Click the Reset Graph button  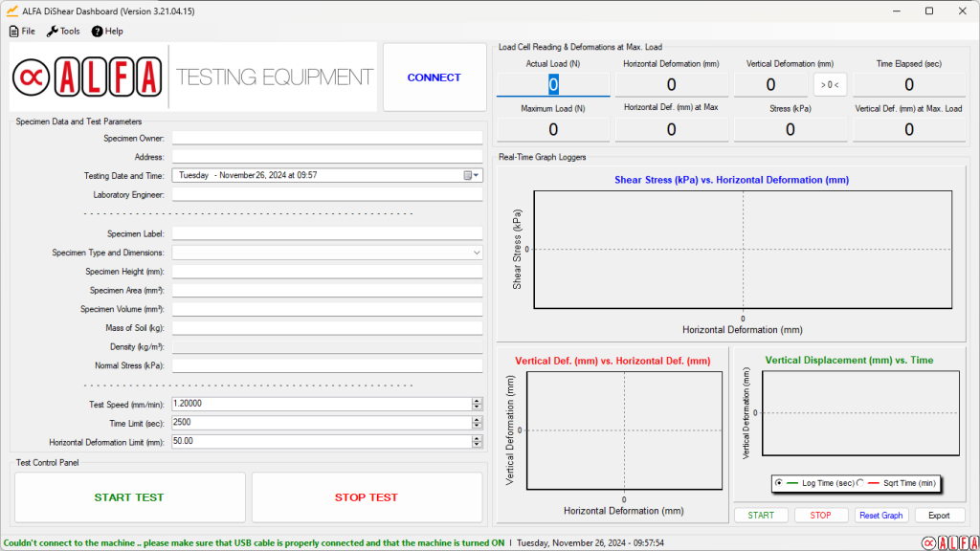point(880,516)
